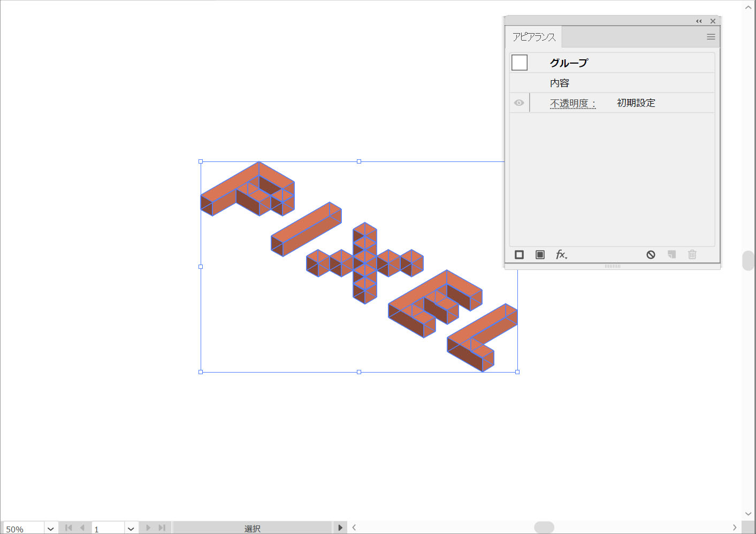Toggle visibility eye for the opacity row
Image resolution: width=756 pixels, height=534 pixels.
click(x=519, y=103)
